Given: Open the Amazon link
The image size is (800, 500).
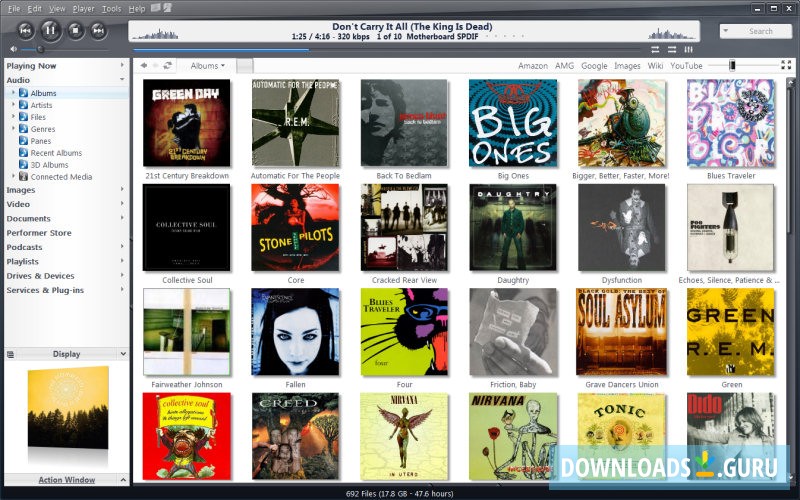Looking at the screenshot, I should [x=533, y=66].
